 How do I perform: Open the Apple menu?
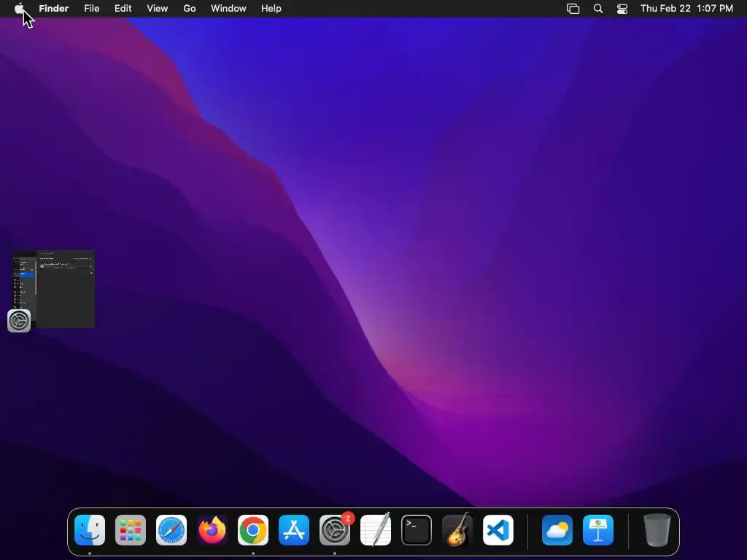click(19, 8)
